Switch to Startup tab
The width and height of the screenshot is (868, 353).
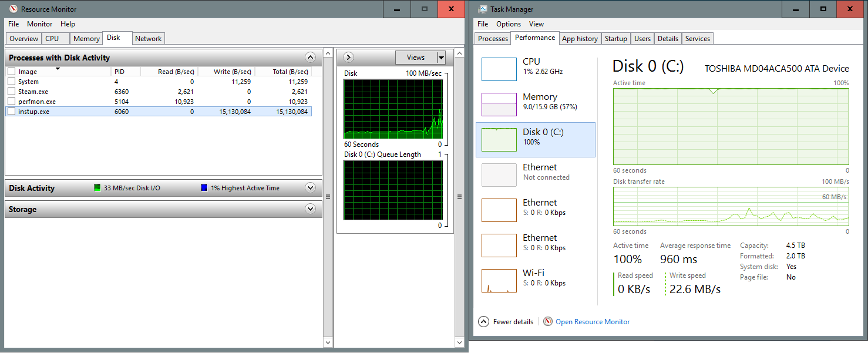coord(615,39)
